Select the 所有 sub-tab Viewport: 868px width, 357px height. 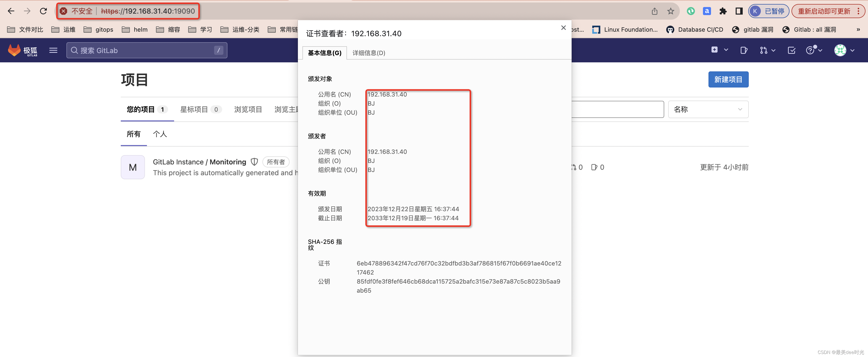133,134
